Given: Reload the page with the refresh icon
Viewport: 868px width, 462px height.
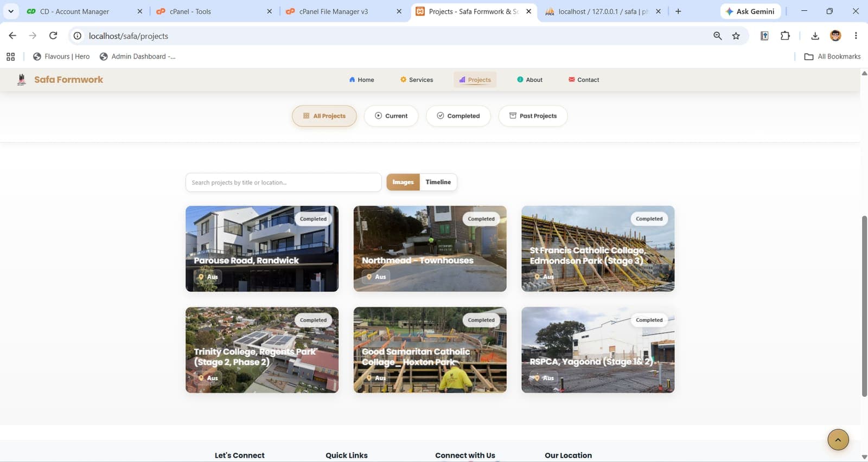Looking at the screenshot, I should 53,36.
